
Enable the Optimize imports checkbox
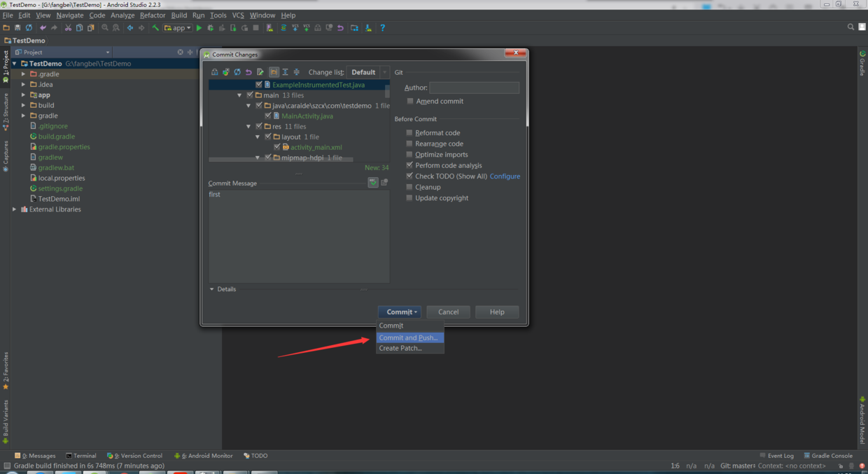(x=409, y=155)
